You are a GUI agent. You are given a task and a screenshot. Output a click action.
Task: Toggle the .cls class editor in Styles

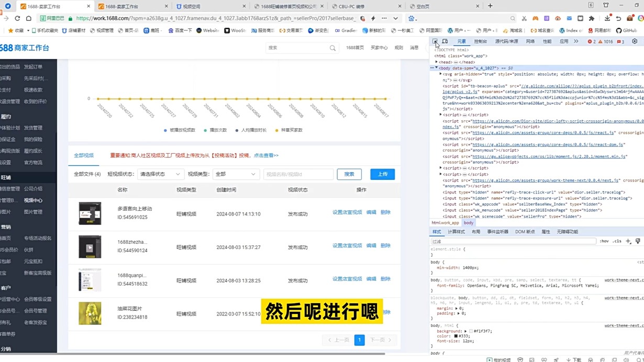pos(617,241)
